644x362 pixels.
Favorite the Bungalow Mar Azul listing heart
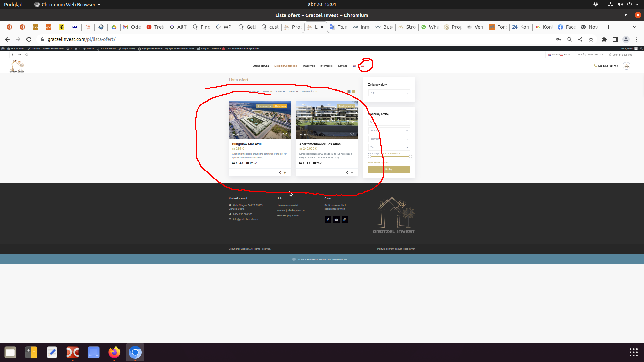285,134
